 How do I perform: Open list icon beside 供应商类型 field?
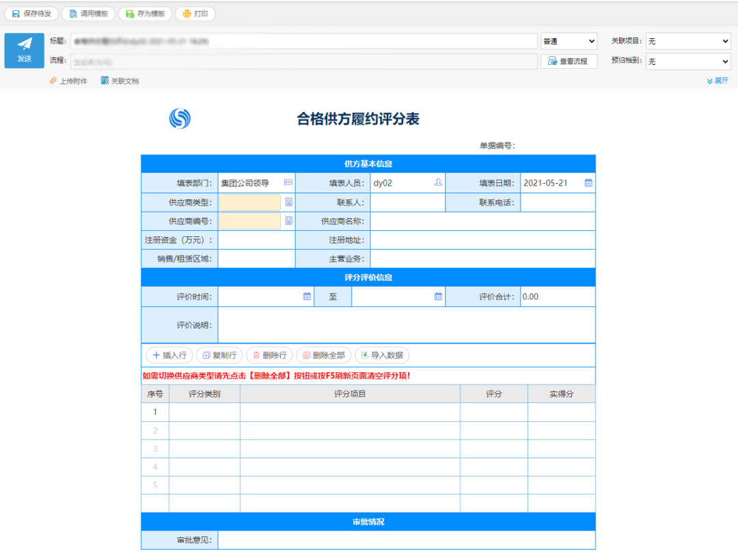point(288,202)
